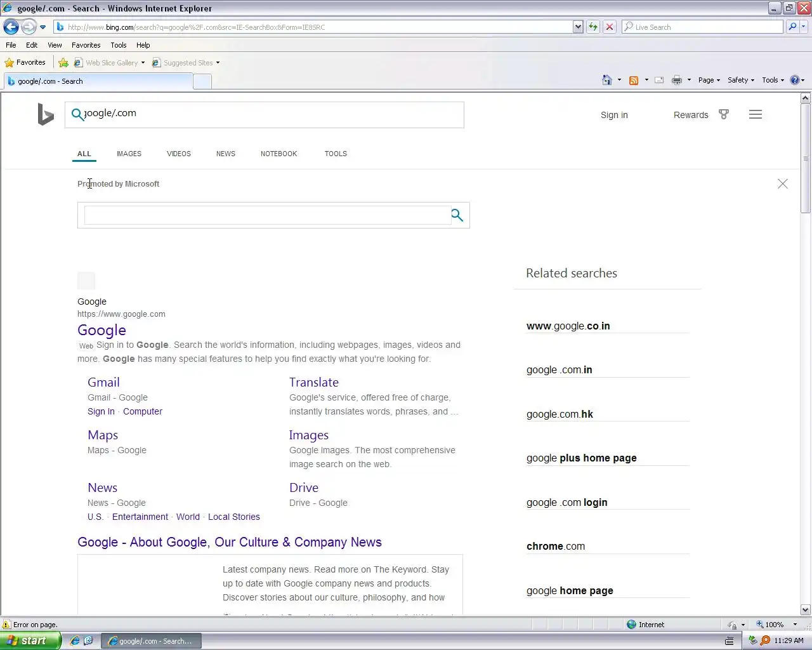The image size is (812, 650).
Task: Click the promoted box search magnifier
Action: pyautogui.click(x=457, y=215)
